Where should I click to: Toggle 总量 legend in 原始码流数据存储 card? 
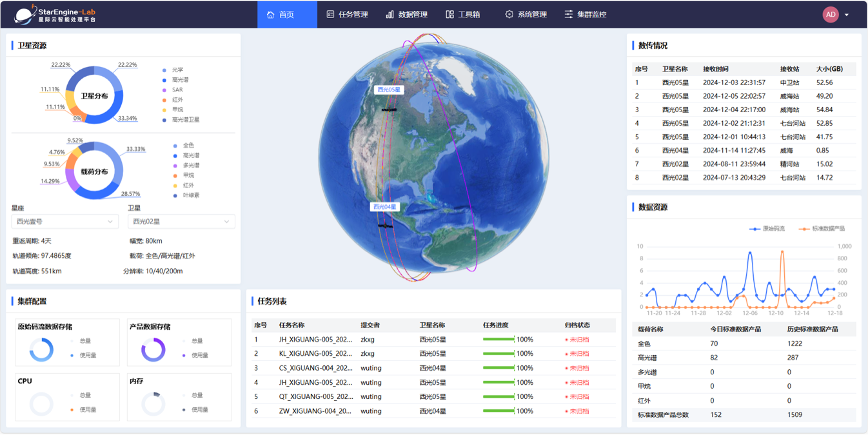79,341
